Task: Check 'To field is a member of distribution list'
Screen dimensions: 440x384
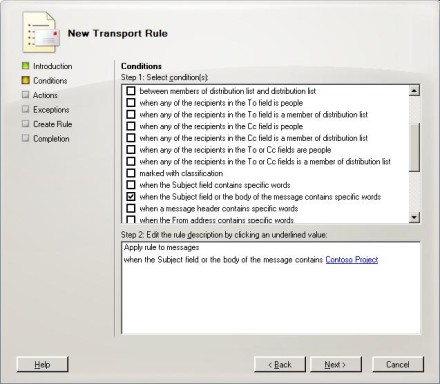Action: [x=131, y=114]
